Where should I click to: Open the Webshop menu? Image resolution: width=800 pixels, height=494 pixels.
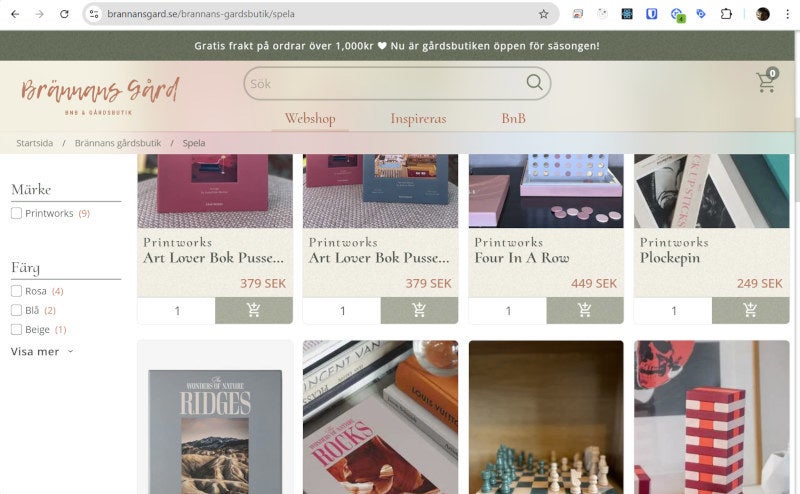click(x=310, y=118)
